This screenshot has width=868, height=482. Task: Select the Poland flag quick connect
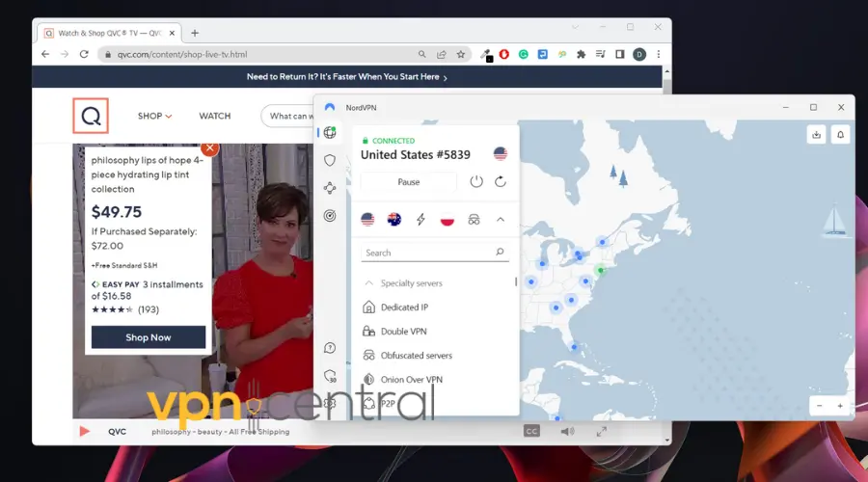click(448, 219)
